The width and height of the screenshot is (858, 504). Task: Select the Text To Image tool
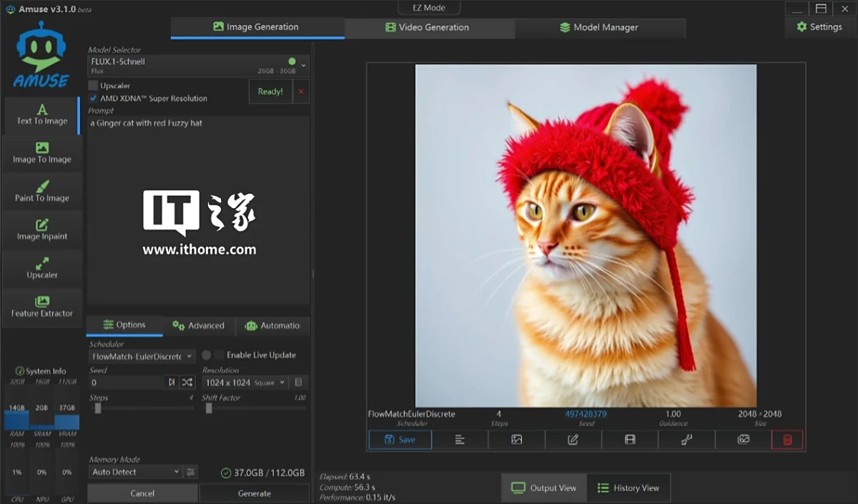point(42,114)
